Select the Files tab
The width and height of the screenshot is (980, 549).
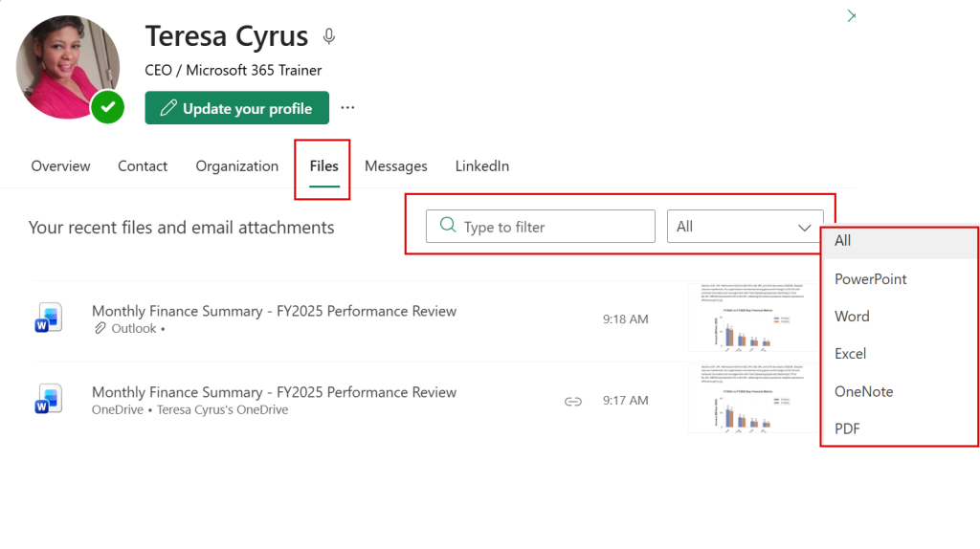pos(323,166)
